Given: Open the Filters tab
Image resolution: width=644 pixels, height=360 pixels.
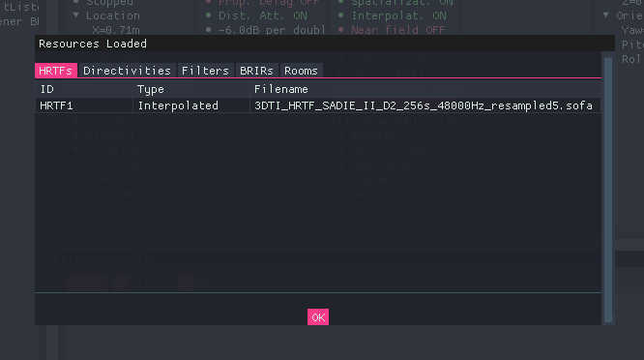Looking at the screenshot, I should [x=205, y=71].
